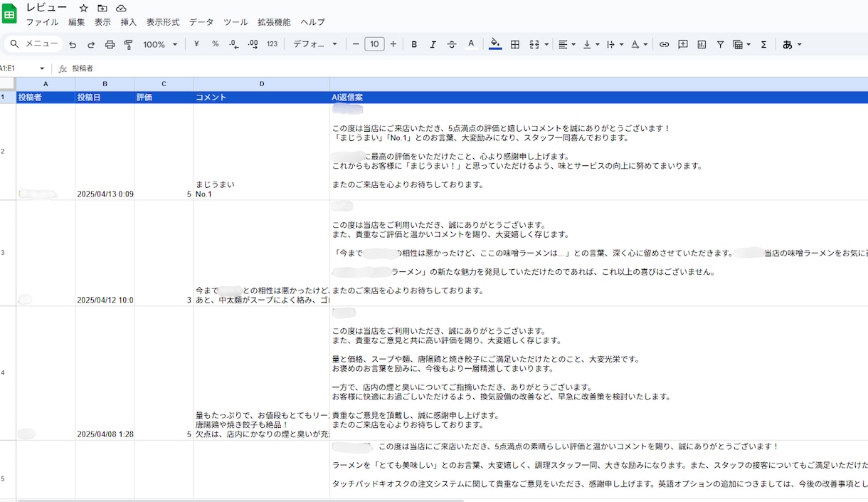Rename the レビュー document title

pos(47,8)
